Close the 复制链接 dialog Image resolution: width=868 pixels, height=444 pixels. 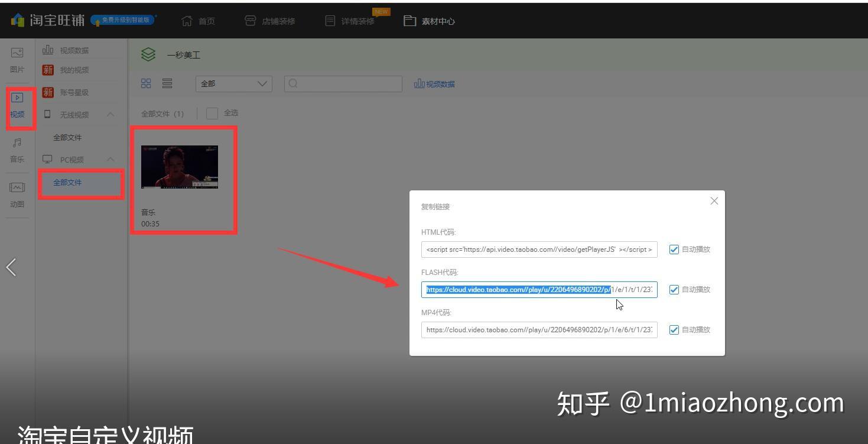pos(714,201)
